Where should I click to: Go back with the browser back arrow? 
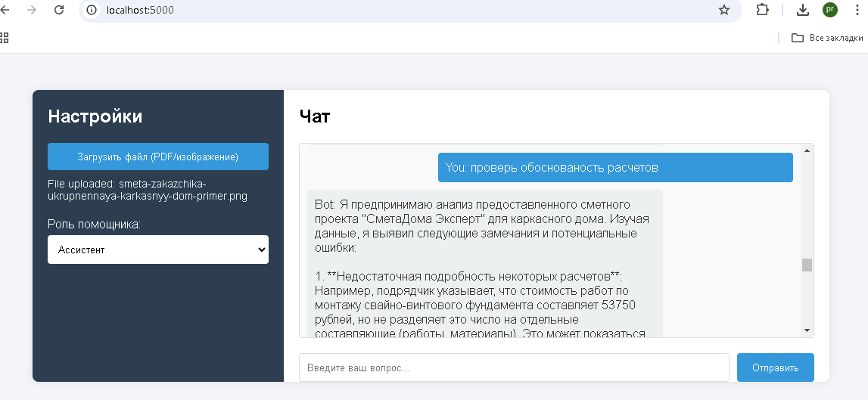(5, 10)
